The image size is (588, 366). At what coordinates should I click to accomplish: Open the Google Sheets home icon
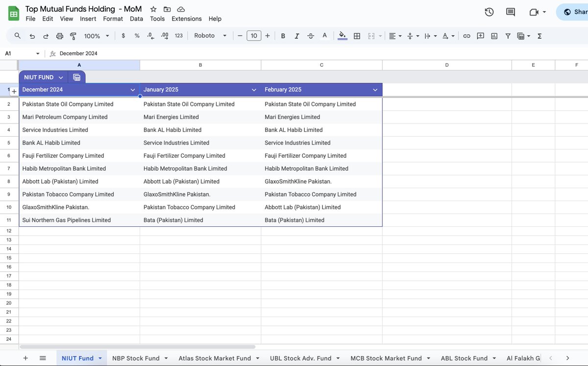click(13, 13)
